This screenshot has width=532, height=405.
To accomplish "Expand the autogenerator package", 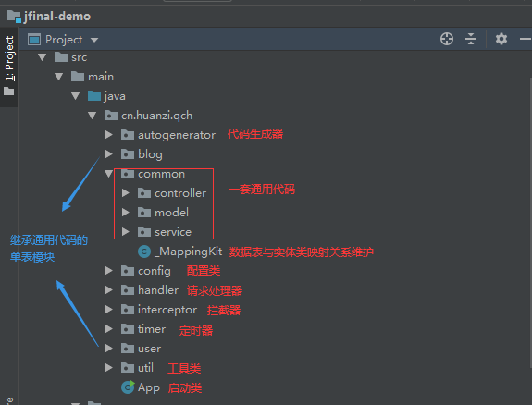I will [x=108, y=135].
